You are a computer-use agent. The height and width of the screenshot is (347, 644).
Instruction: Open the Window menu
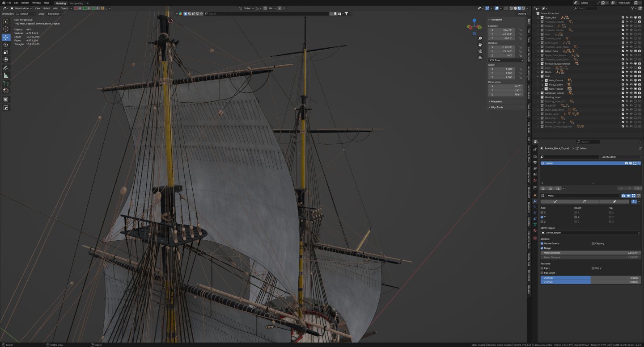[37, 3]
